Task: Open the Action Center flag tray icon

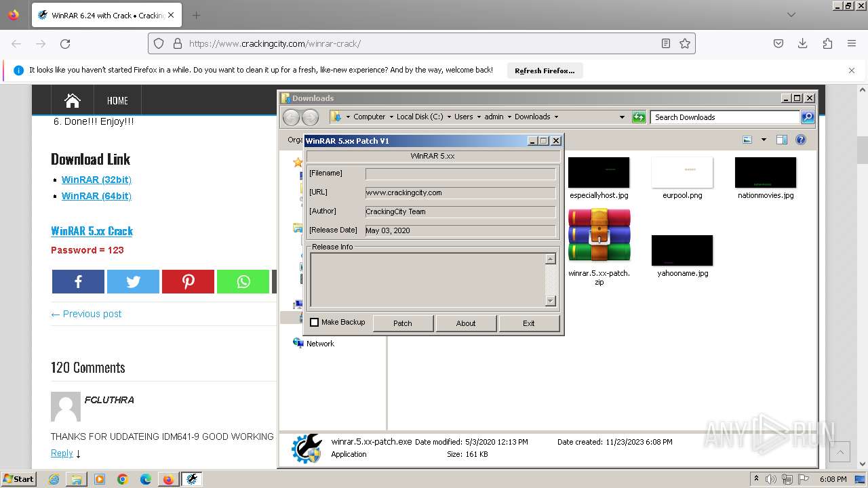Action: (804, 479)
